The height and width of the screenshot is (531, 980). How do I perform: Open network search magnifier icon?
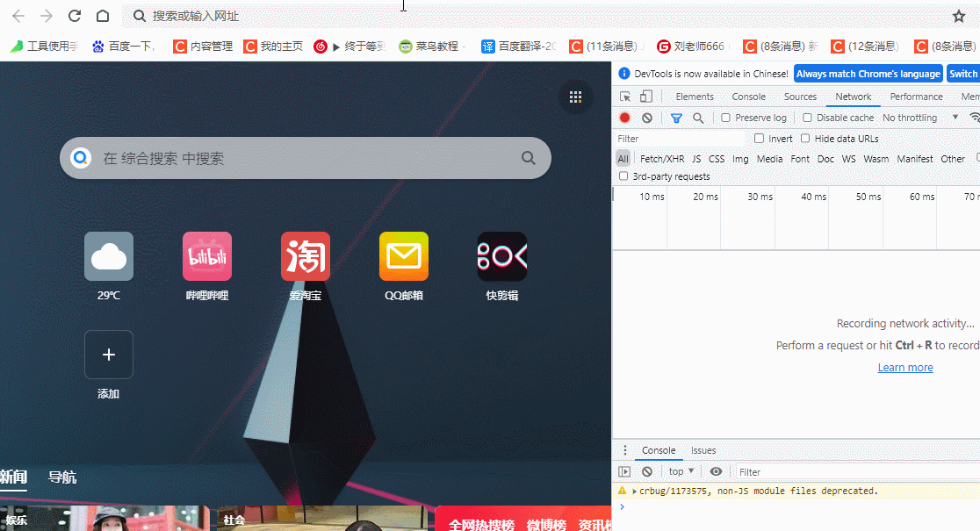(x=698, y=118)
